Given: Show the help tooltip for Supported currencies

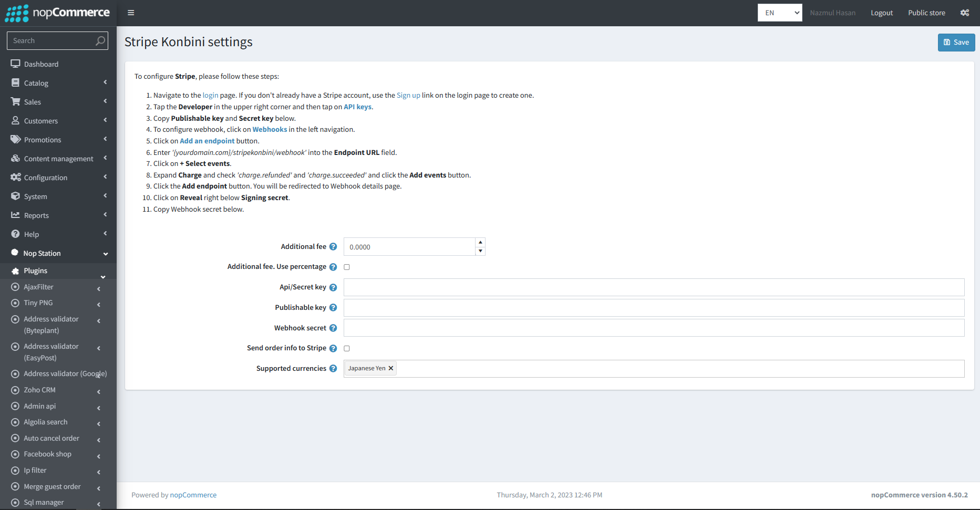Looking at the screenshot, I should pyautogui.click(x=333, y=369).
